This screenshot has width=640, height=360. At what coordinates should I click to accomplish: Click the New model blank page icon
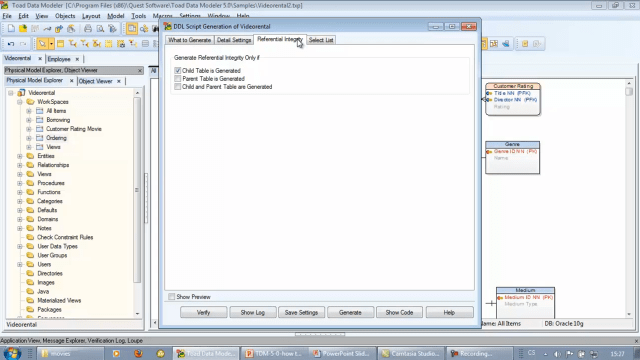pos(11,29)
